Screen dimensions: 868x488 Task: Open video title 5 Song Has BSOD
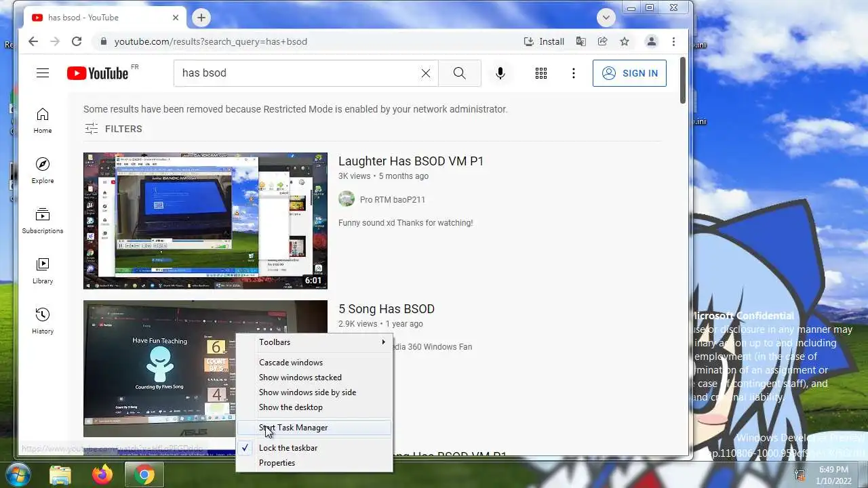387,309
